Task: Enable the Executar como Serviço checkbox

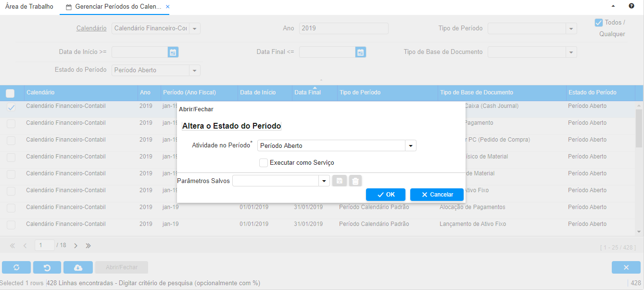Action: [x=264, y=163]
